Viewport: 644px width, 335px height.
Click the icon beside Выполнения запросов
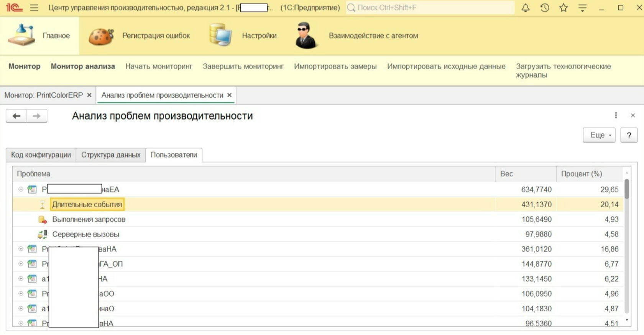tap(43, 219)
